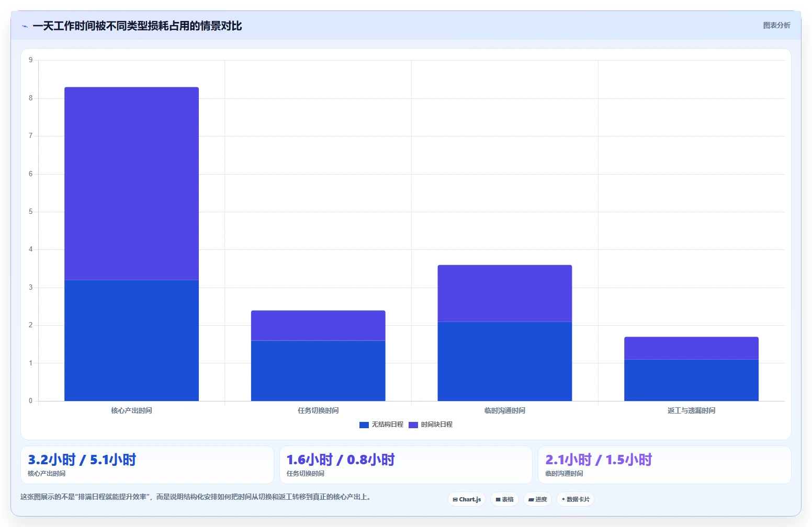Click the 表格 tag pill
This screenshot has height=527, width=812.
[504, 499]
